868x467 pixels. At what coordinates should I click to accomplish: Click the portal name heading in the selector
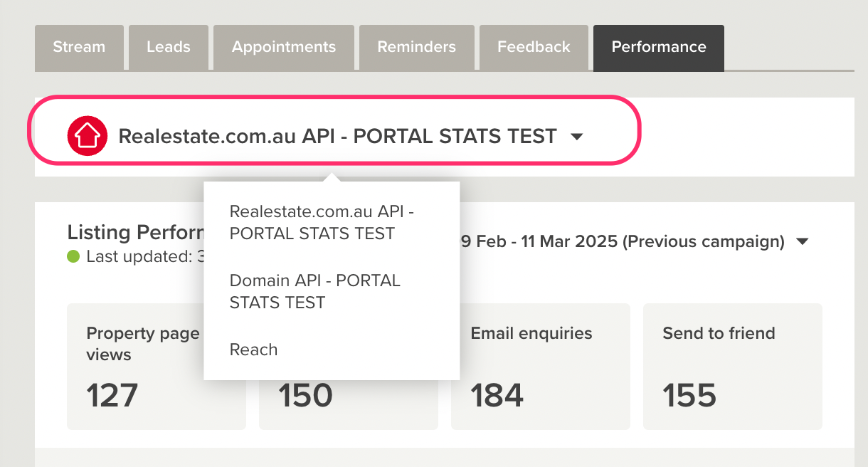[337, 136]
